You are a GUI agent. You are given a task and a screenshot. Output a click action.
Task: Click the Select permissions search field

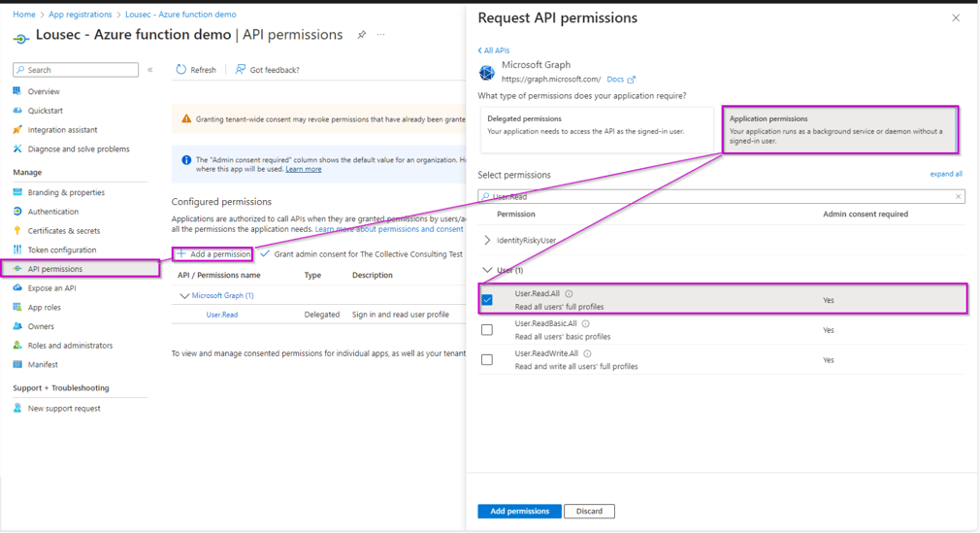721,196
